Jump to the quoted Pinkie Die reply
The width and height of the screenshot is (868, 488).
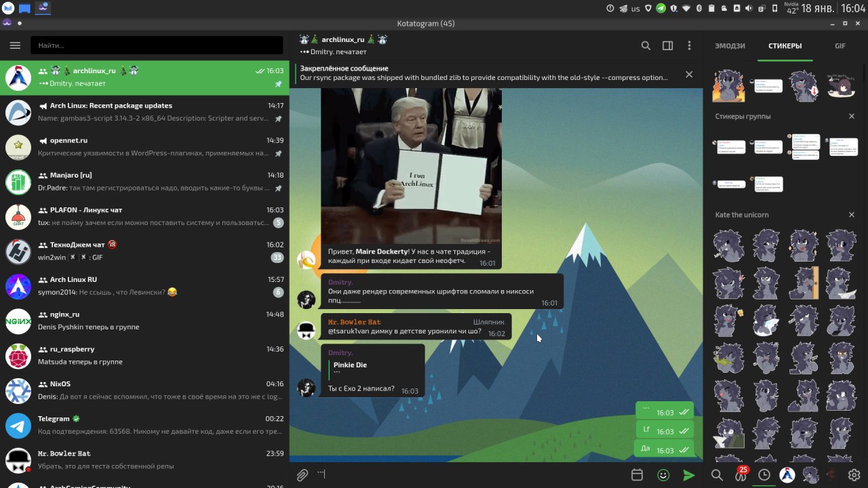(x=372, y=369)
